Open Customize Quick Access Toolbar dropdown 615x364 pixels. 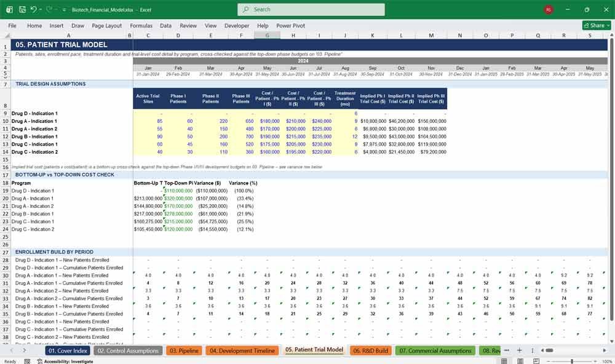tap(65, 10)
